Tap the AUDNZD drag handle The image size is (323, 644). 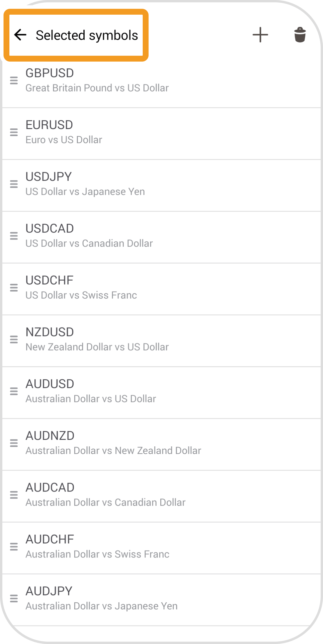[x=14, y=443]
